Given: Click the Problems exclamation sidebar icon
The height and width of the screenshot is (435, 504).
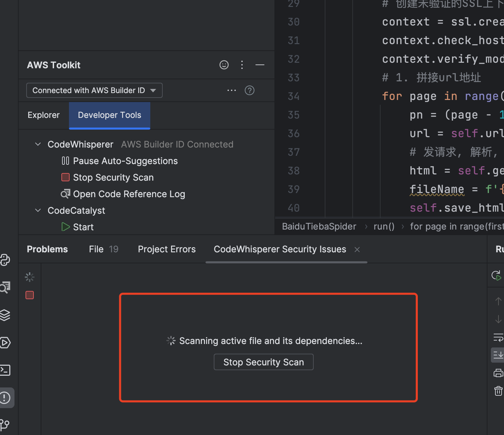Looking at the screenshot, I should 5,398.
